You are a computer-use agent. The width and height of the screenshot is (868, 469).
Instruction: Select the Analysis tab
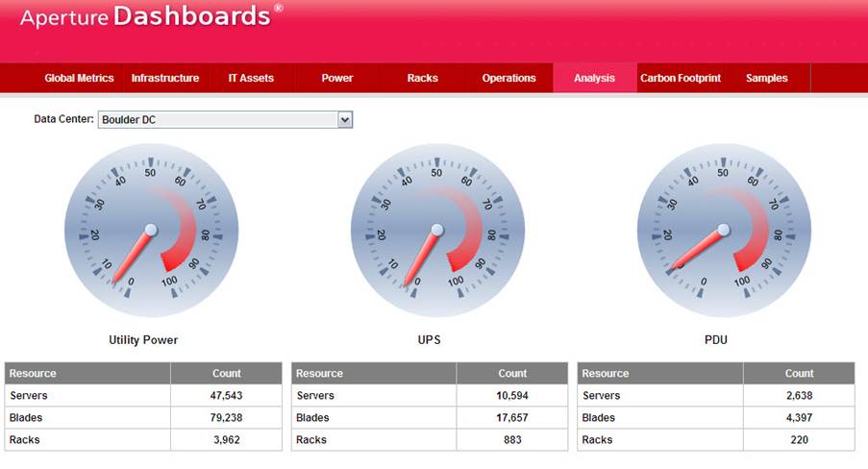point(594,78)
